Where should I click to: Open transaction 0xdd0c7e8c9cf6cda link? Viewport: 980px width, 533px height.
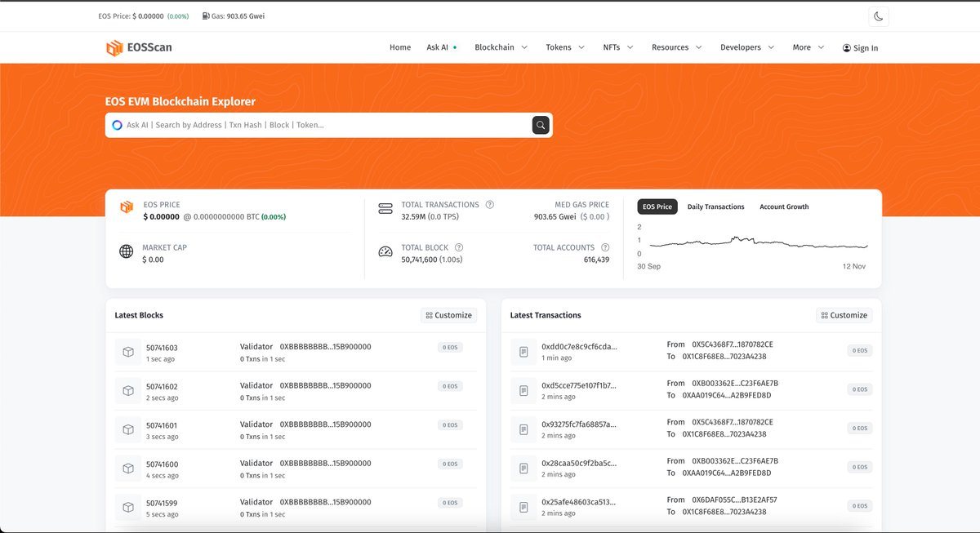(x=579, y=347)
